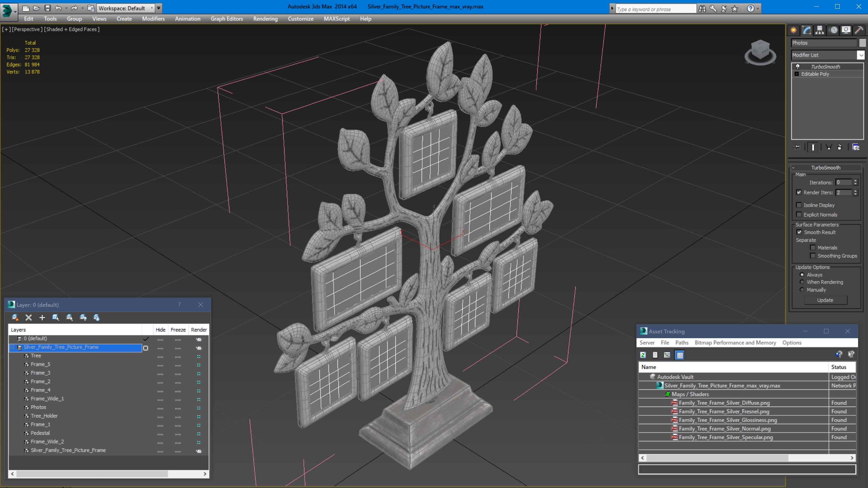Click the Pin Stack icon

pyautogui.click(x=797, y=147)
